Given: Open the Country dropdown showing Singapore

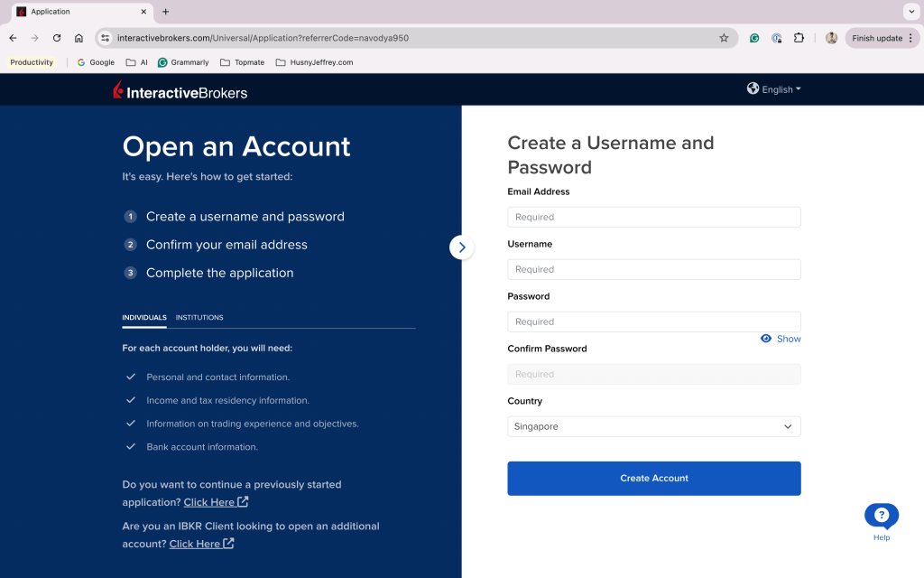Looking at the screenshot, I should click(653, 426).
